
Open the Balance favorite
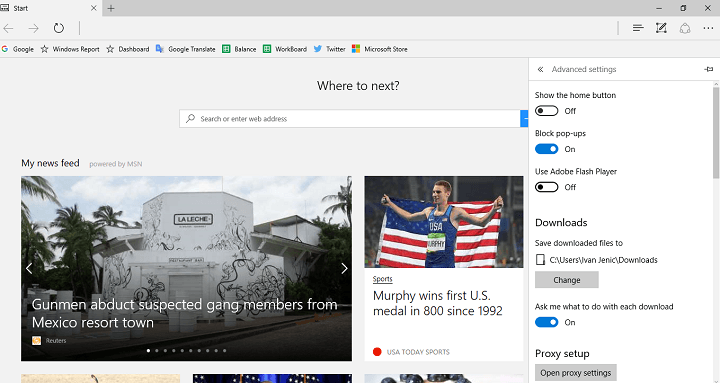(x=239, y=49)
